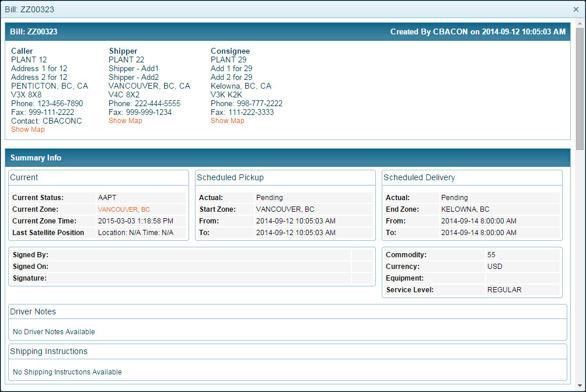586x392 pixels.
Task: Open Show Map link under Consignee
Action: [x=228, y=121]
